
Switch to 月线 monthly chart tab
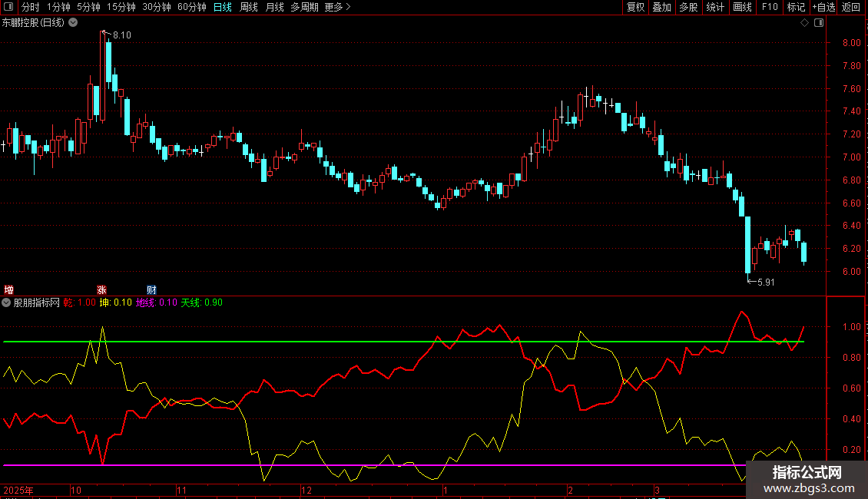(x=274, y=7)
